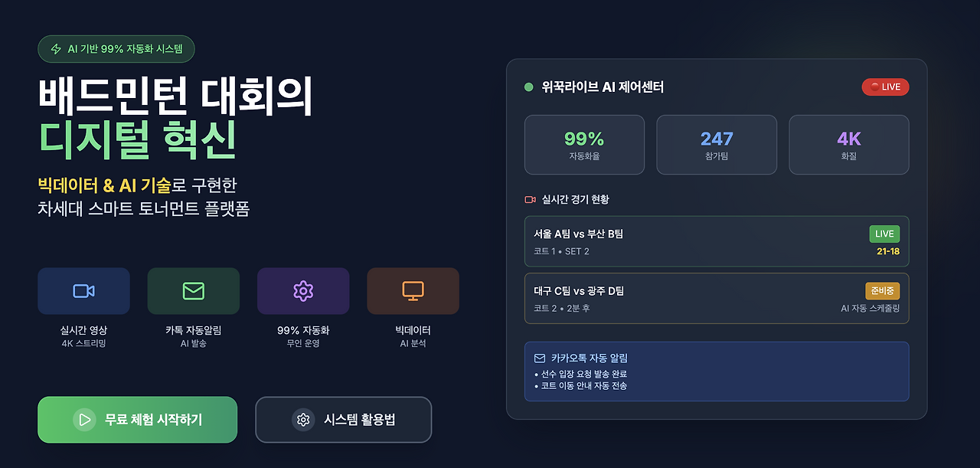Viewport: 980px width, 468px height.
Task: Select the gear icon for 99% 자동화
Action: click(x=303, y=290)
